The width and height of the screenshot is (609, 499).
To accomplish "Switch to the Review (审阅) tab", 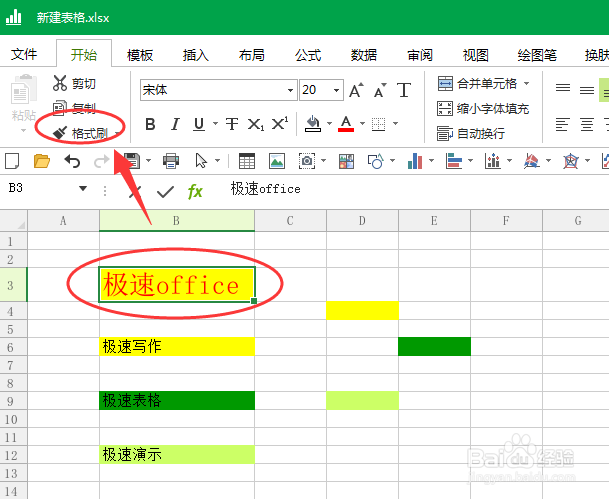I will click(x=420, y=55).
